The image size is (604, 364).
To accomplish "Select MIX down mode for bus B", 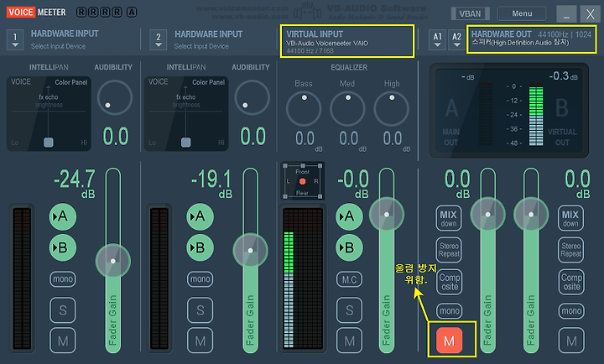I will 570,218.
